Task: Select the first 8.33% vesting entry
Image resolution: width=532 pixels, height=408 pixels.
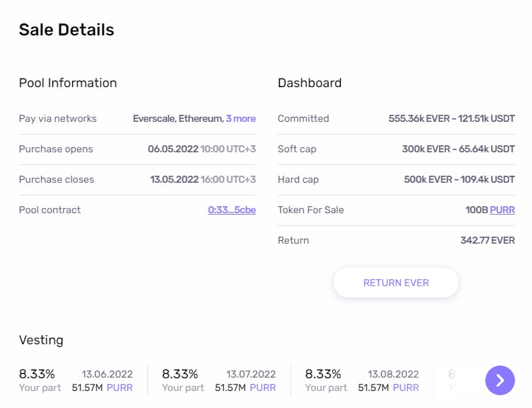Action: pos(37,374)
